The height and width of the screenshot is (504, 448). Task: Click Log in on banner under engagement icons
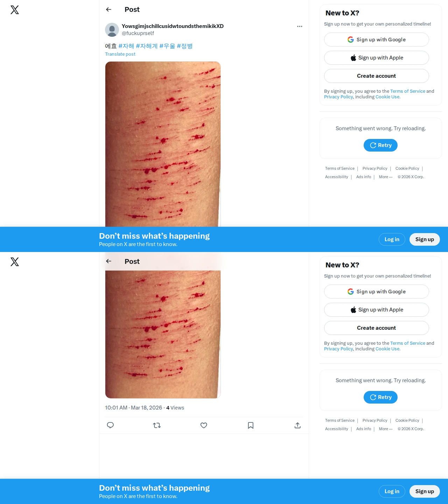[x=392, y=491]
